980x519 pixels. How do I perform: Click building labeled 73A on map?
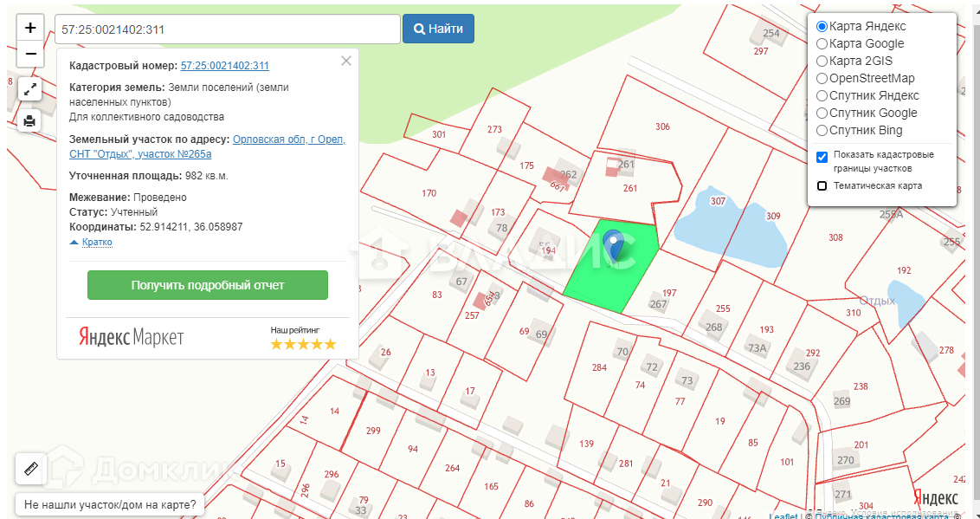(757, 348)
